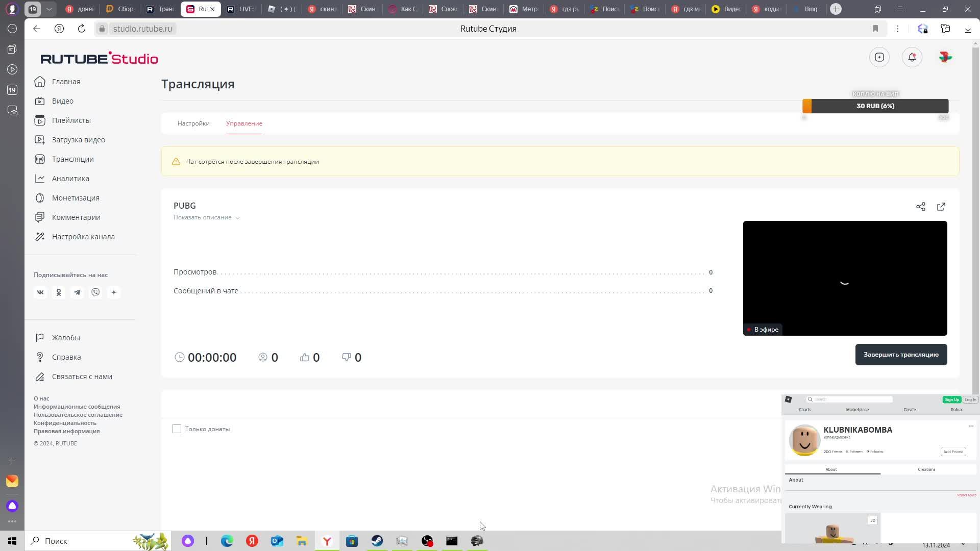Open Монетизация in the sidebar
Viewport: 980px width, 551px height.
76,198
